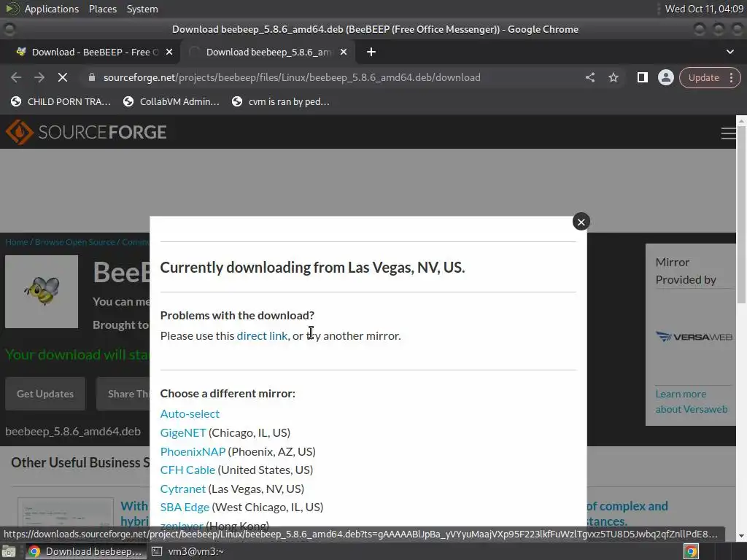Open the Applications menu
Screen dimensions: 747x560
pos(52,9)
